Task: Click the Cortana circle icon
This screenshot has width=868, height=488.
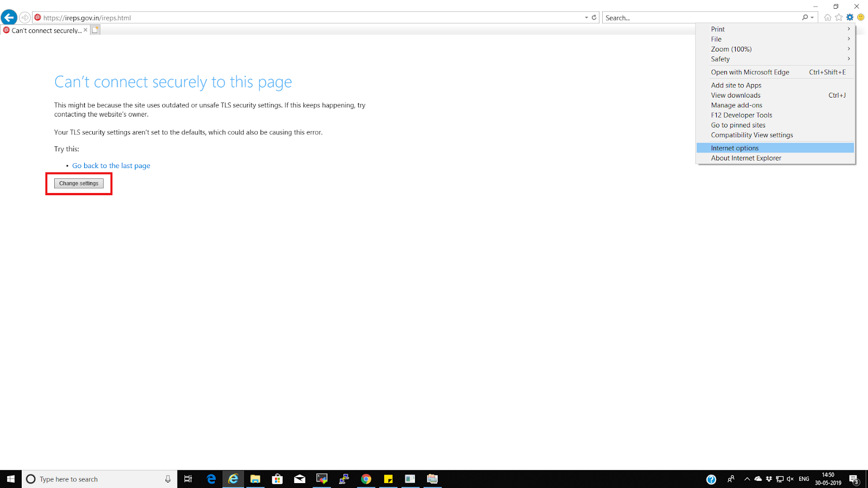Action: (x=31, y=479)
